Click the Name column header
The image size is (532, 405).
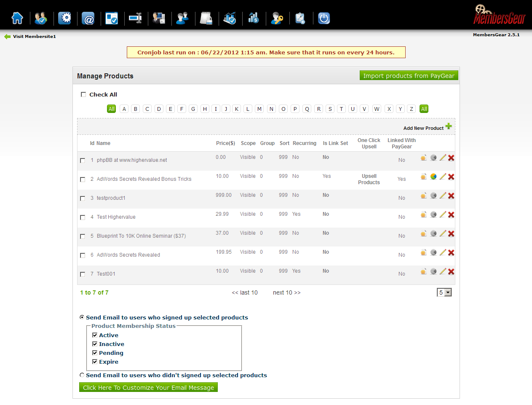[103, 143]
